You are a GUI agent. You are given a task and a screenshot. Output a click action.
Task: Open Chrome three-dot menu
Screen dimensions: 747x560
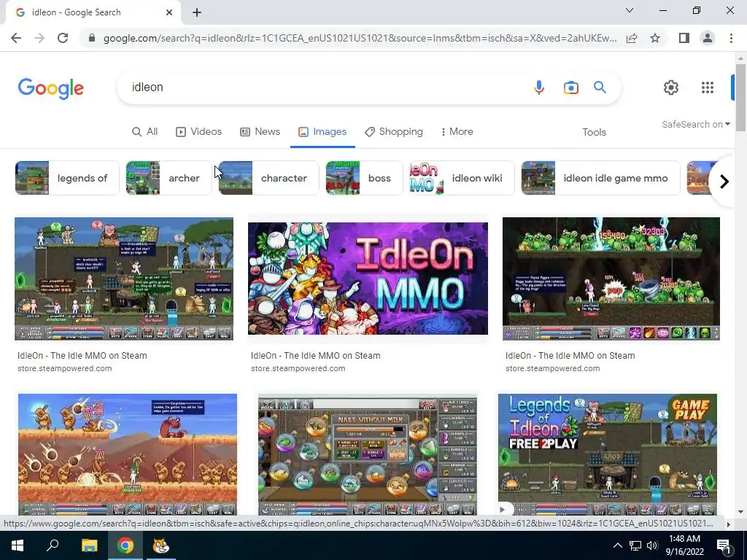[731, 38]
